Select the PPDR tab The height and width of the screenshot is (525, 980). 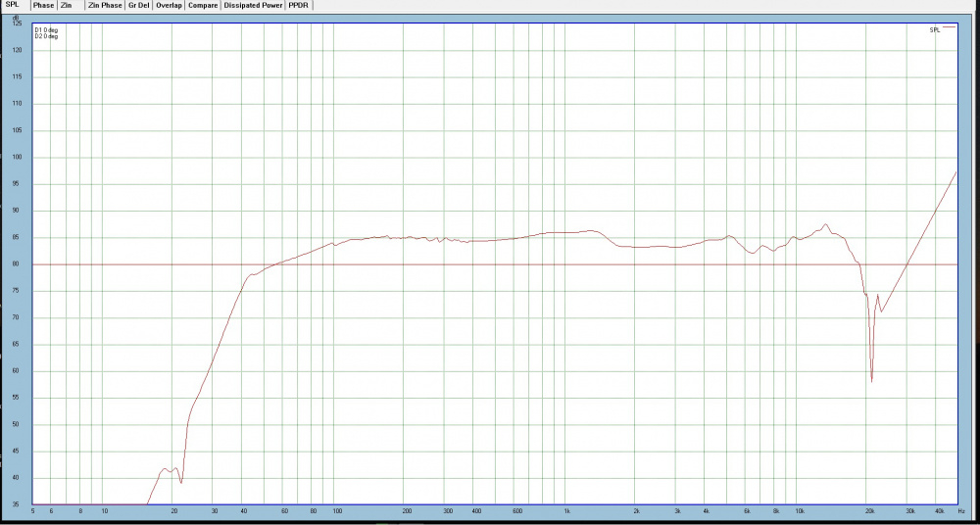(x=298, y=5)
